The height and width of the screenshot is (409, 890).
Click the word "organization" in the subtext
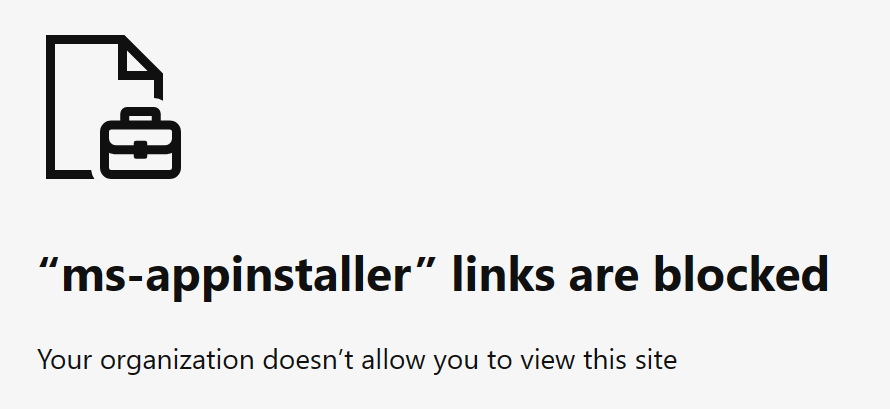coord(177,361)
